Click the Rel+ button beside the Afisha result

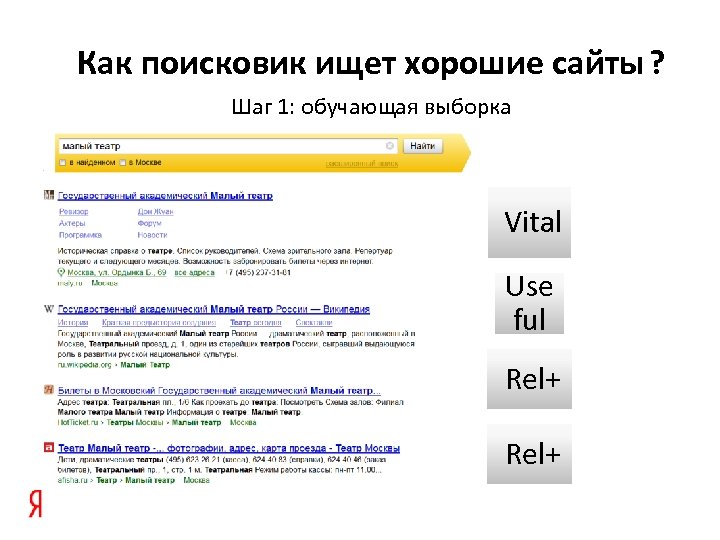(529, 454)
